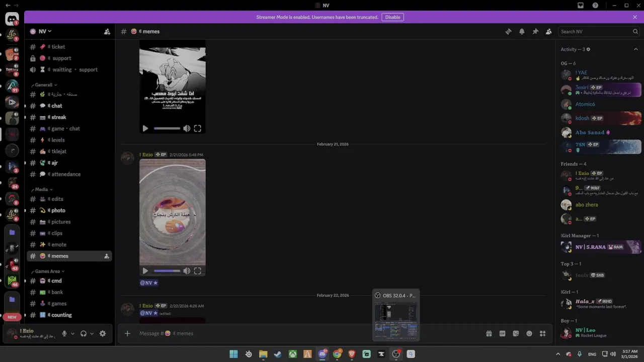Click the plus attach button in message box
The image size is (644, 362).
click(x=127, y=333)
